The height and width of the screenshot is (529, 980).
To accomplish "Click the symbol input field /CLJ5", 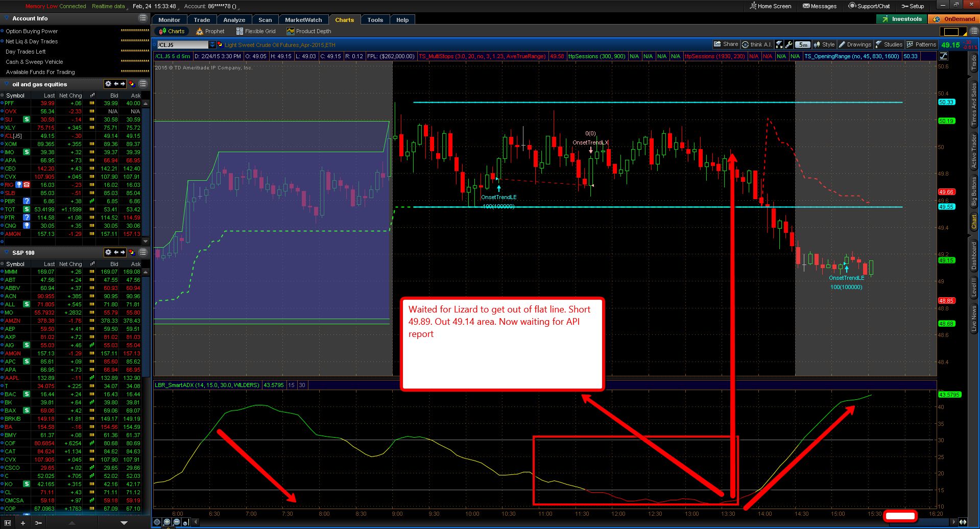I will tap(182, 45).
